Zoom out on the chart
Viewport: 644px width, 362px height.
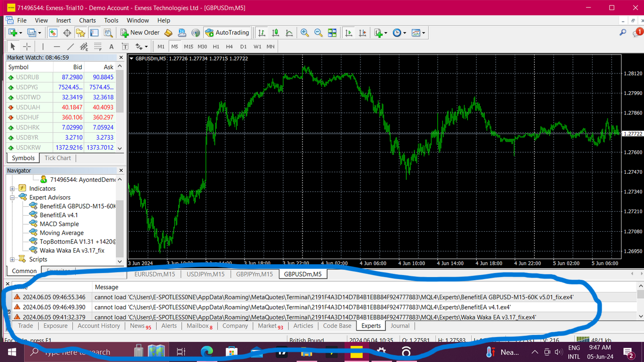tap(319, 32)
